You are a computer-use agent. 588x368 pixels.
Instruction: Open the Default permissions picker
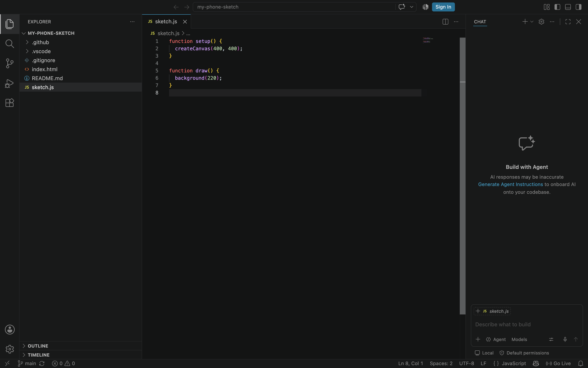coord(524,353)
